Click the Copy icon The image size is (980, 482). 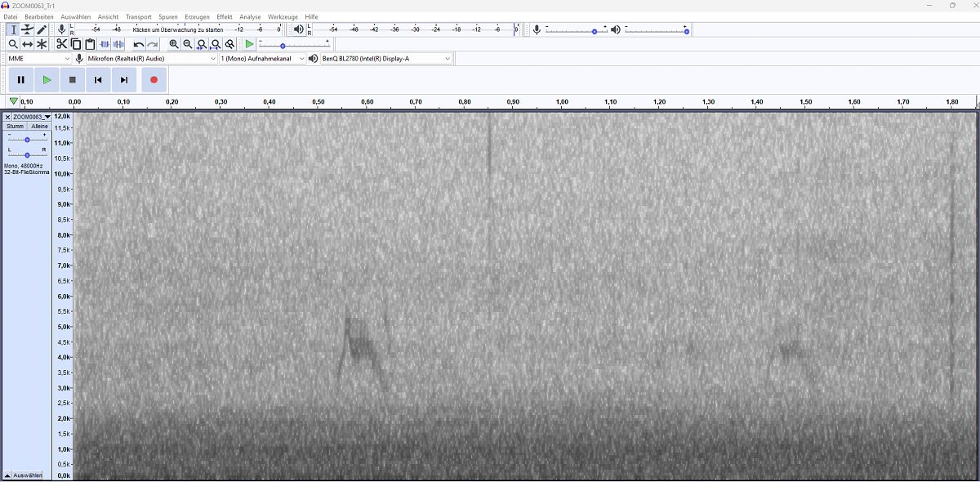click(x=76, y=44)
